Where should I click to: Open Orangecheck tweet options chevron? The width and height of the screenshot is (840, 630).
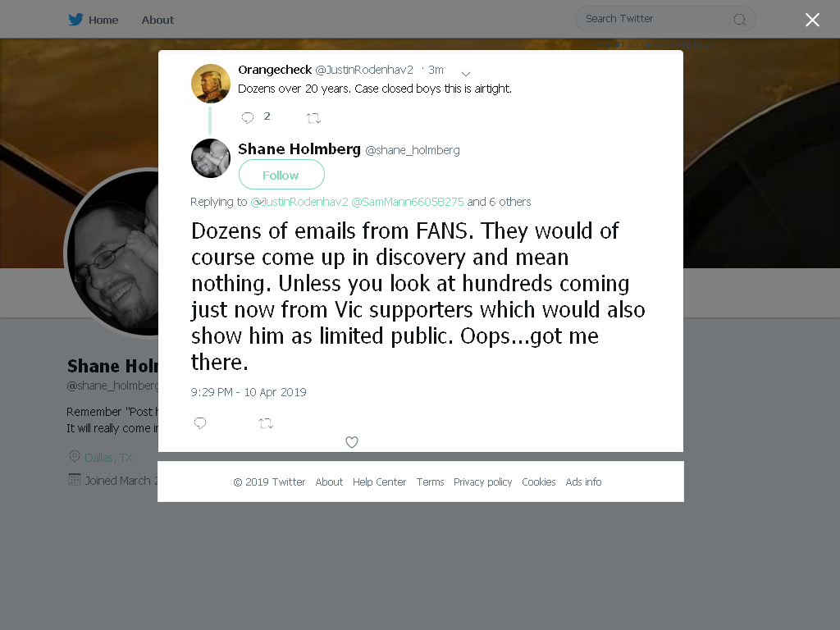(x=466, y=74)
